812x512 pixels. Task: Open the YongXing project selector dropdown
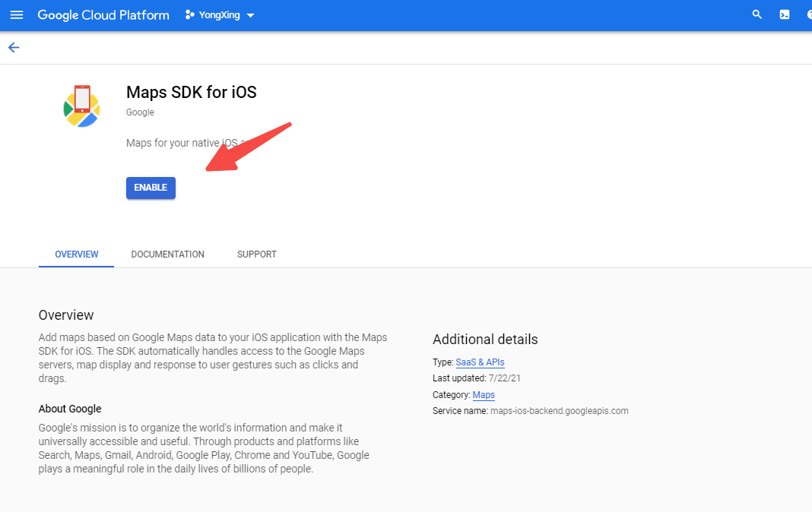coord(220,15)
